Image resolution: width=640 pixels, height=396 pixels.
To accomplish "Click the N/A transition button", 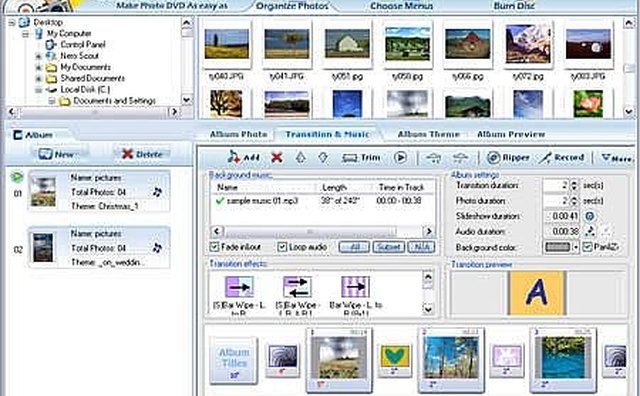I will 421,247.
